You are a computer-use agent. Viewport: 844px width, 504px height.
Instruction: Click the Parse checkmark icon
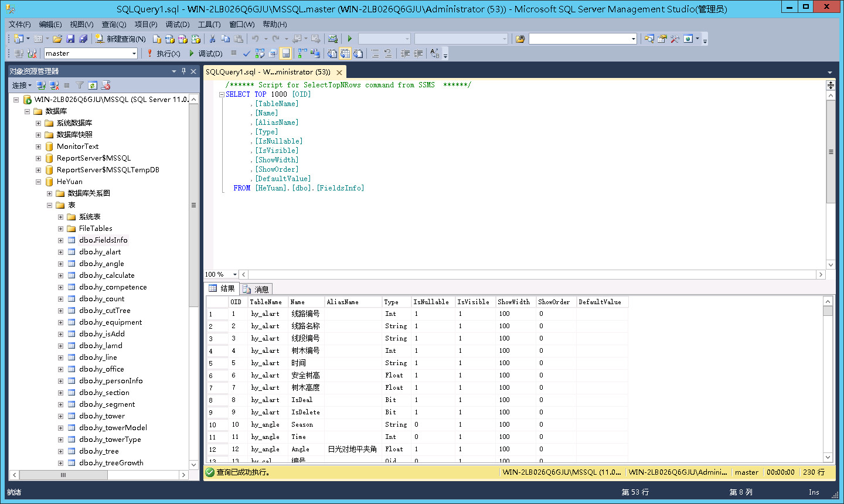(247, 53)
